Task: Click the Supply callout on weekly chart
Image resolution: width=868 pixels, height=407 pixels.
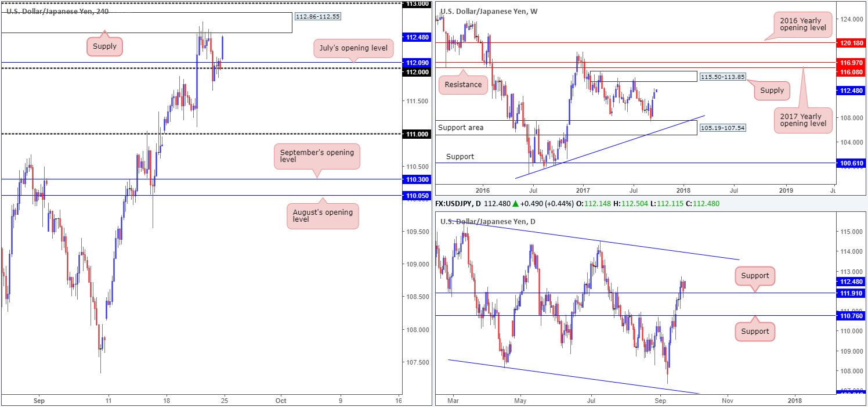Action: click(771, 90)
